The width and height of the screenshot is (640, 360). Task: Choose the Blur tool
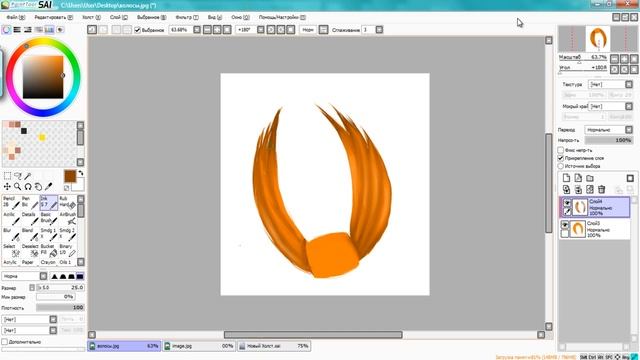(11, 234)
